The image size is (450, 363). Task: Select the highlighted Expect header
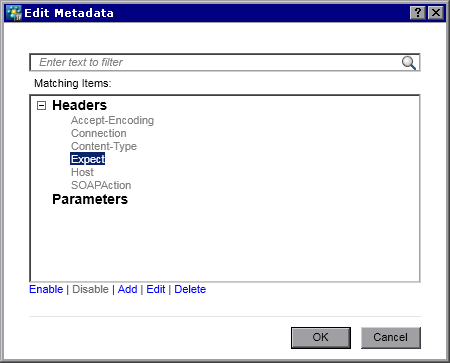(88, 159)
